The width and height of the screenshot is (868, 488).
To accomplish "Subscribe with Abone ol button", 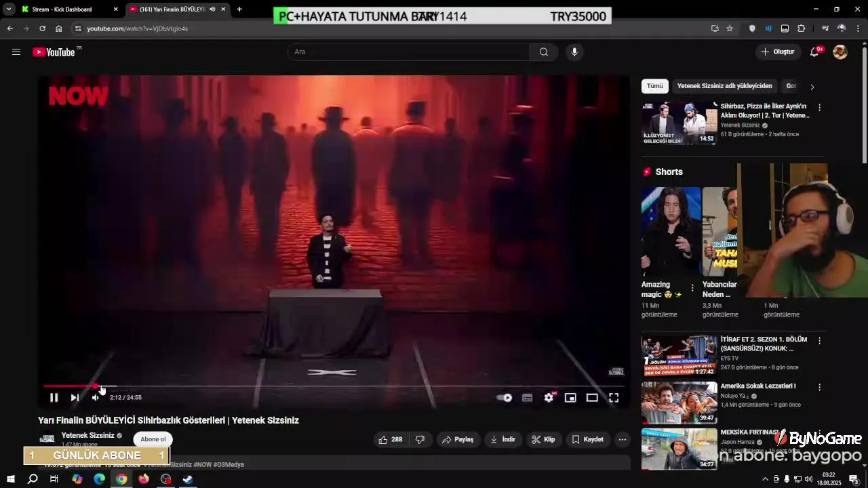I will 153,439.
